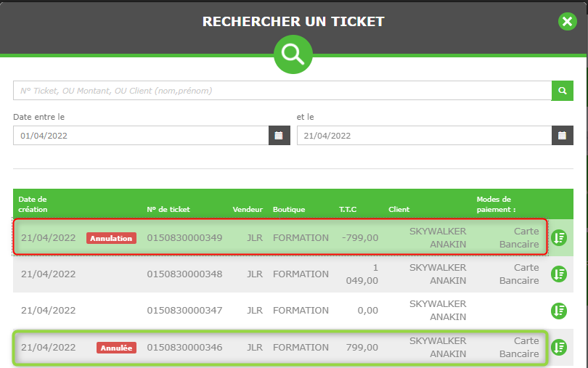Select ticket row with amount 1 049,00
The height and width of the screenshot is (368, 588).
click(290, 274)
